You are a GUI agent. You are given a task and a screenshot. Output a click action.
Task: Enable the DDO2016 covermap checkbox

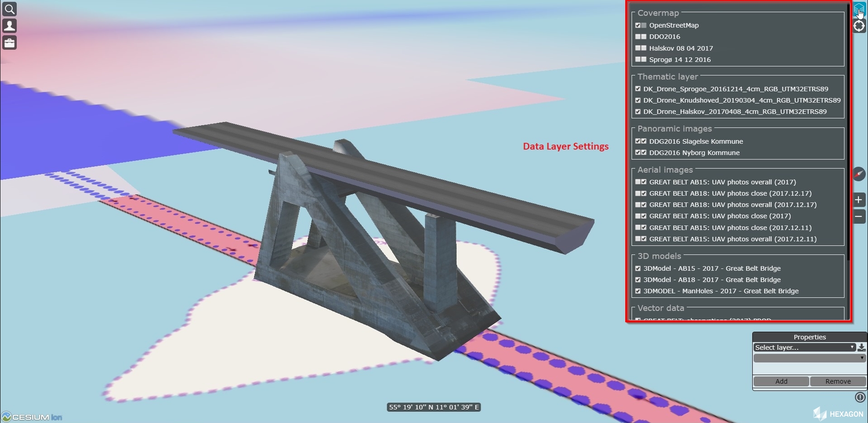(x=638, y=37)
